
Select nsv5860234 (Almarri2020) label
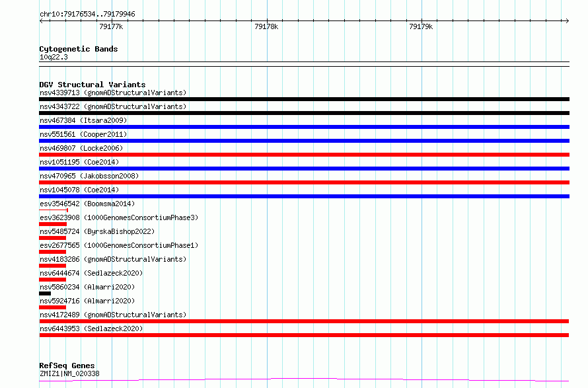pos(87,287)
